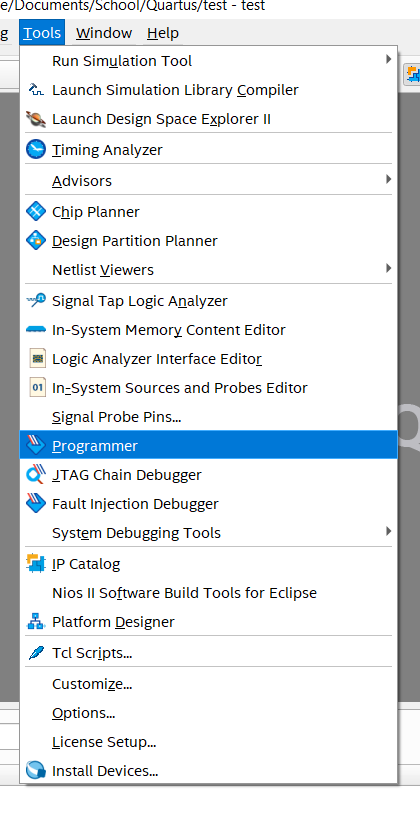Click the Tcl Scripts feather icon
This screenshot has height=817, width=420.
(36, 652)
